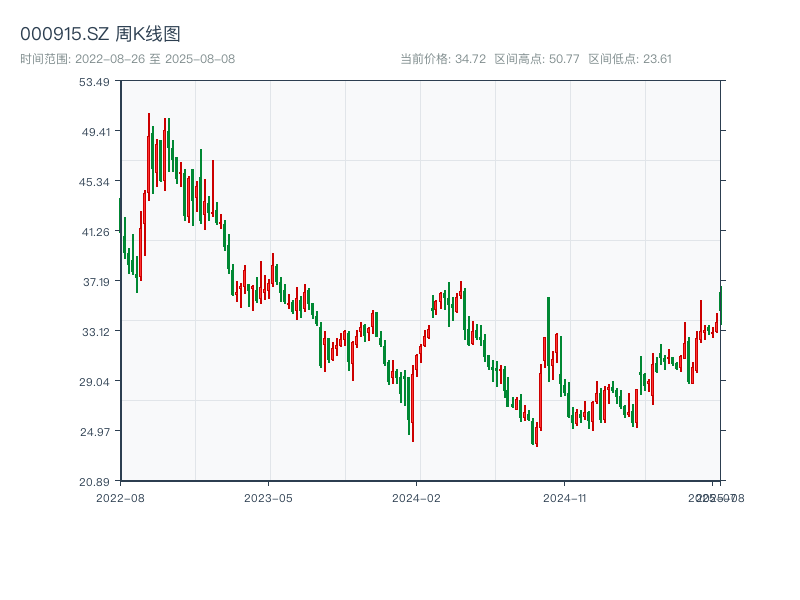The height and width of the screenshot is (600, 800).
Task: Click the 区间低点 23.61 label
Action: (630, 59)
